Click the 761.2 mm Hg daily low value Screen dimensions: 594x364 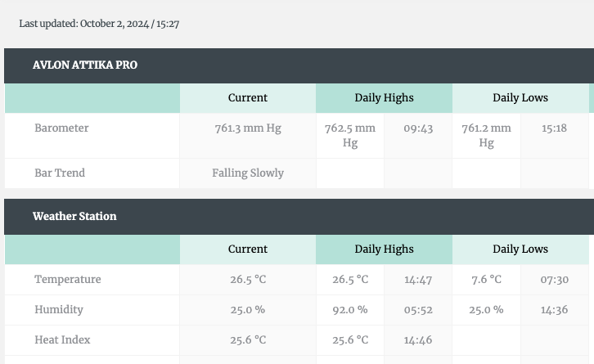click(x=487, y=136)
